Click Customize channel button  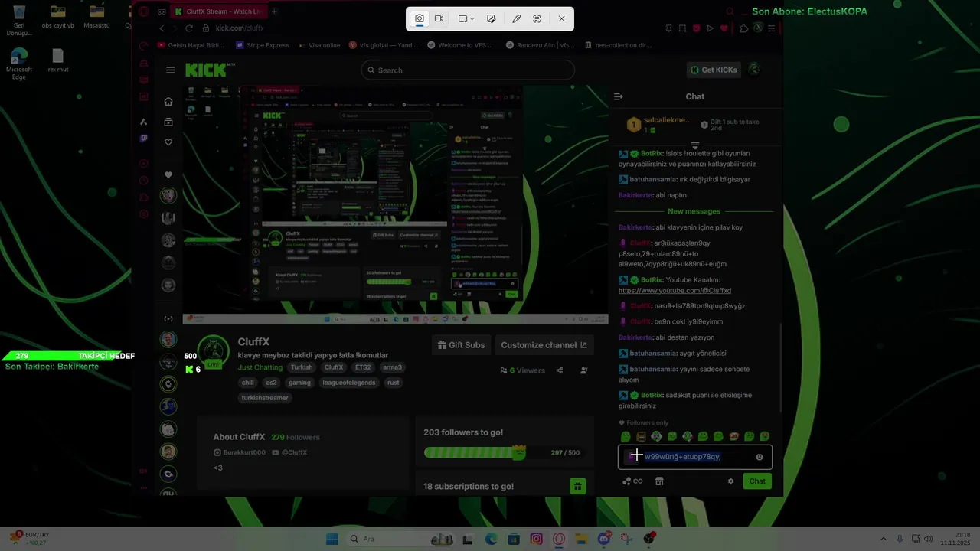[x=544, y=345]
